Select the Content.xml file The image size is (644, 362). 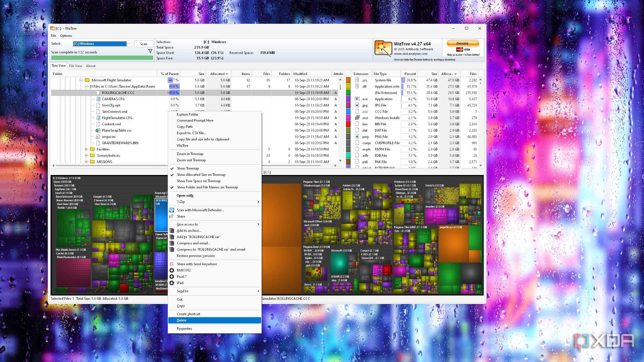pyautogui.click(x=111, y=124)
